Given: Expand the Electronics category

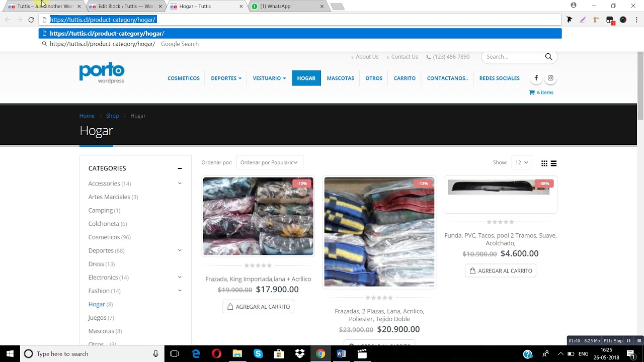Looking at the screenshot, I should [x=180, y=277].
